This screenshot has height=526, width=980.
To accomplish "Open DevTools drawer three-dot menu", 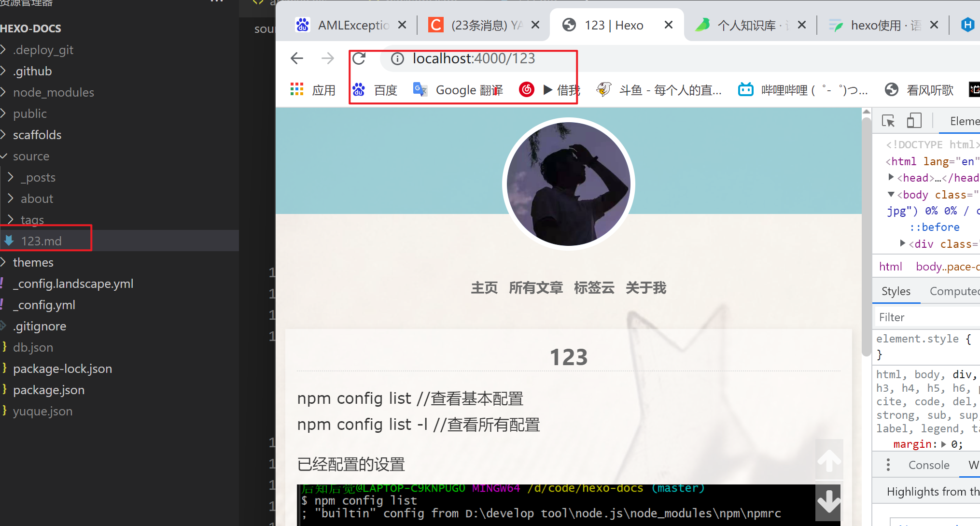I will [888, 465].
